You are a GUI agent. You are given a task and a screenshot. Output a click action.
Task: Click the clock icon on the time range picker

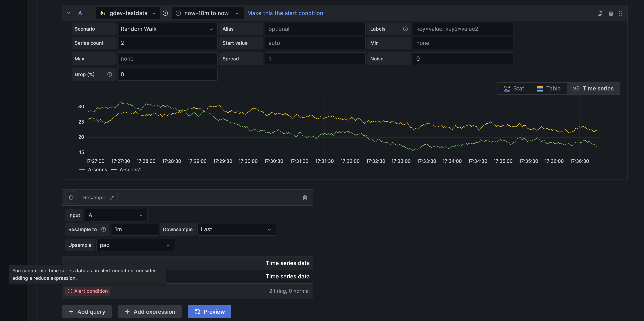pos(178,13)
